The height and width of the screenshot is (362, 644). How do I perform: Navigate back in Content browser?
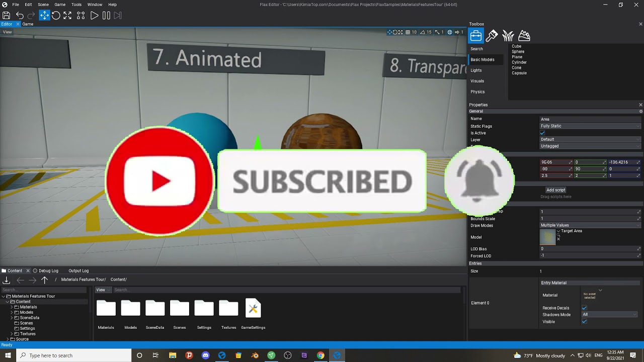point(20,280)
